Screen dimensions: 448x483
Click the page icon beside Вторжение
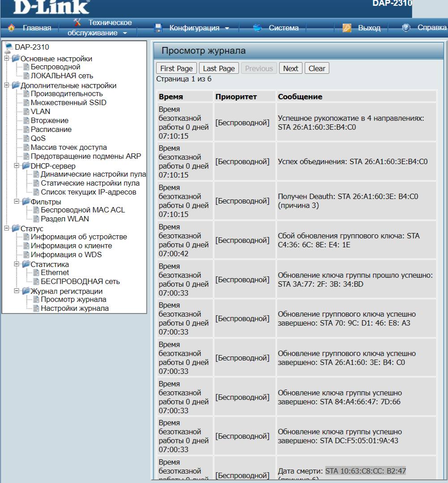click(26, 120)
